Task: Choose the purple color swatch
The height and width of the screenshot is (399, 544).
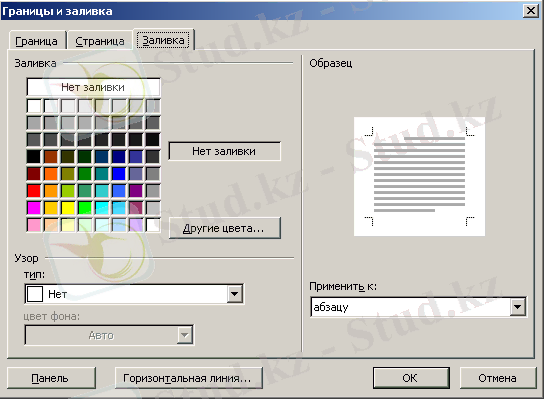Action: point(136,191)
